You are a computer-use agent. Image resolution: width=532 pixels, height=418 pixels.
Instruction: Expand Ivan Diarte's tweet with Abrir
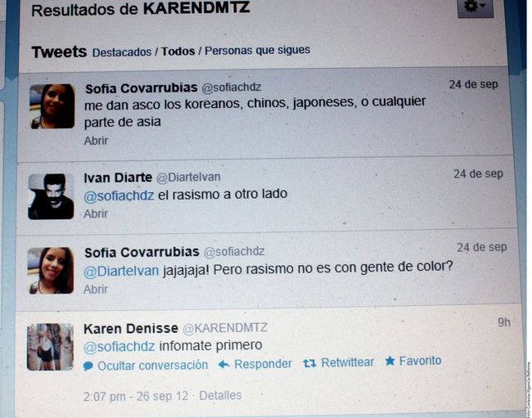tap(96, 214)
